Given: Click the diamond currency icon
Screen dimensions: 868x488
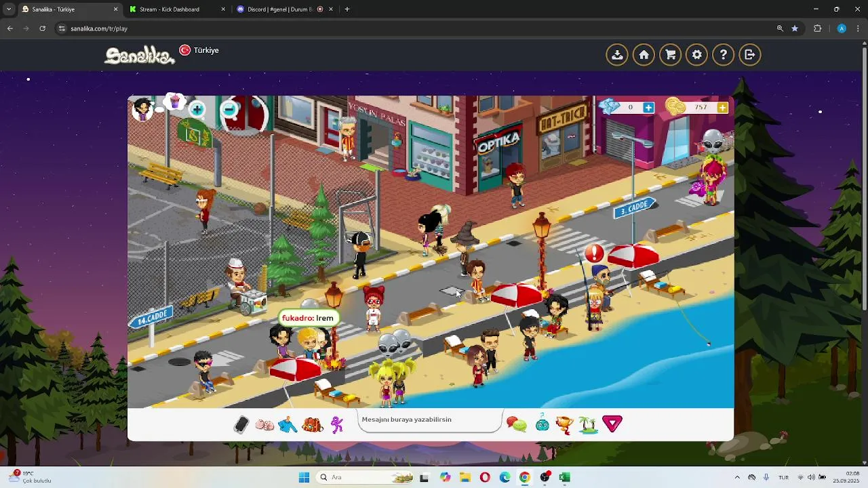Looking at the screenshot, I should point(609,106).
